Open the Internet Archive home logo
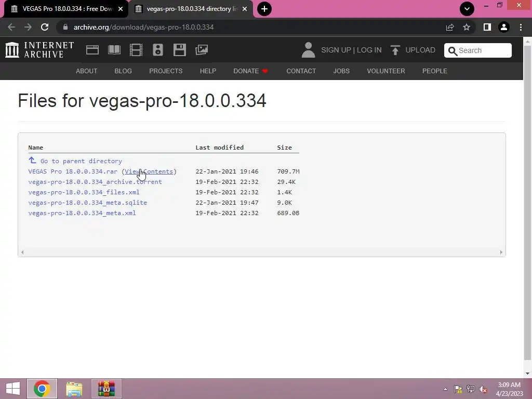The height and width of the screenshot is (399, 532). (39, 50)
